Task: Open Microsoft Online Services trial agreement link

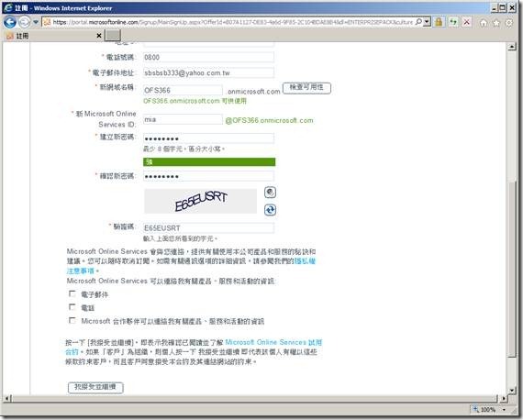Action: (273, 342)
